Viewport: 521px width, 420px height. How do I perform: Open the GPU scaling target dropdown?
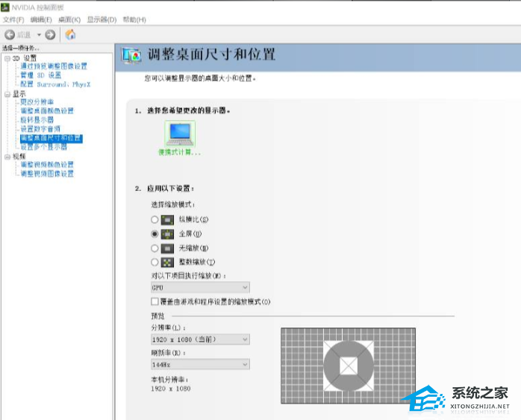pos(200,287)
